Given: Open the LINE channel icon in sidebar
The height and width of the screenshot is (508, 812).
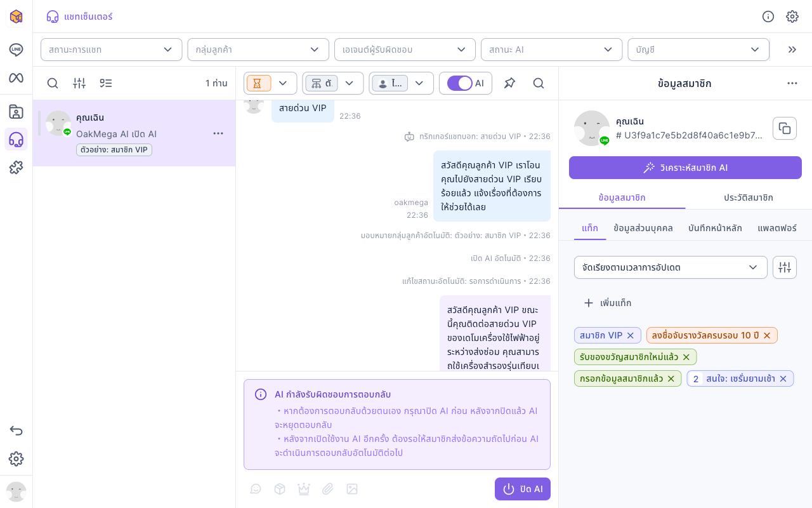Looking at the screenshot, I should 16,50.
